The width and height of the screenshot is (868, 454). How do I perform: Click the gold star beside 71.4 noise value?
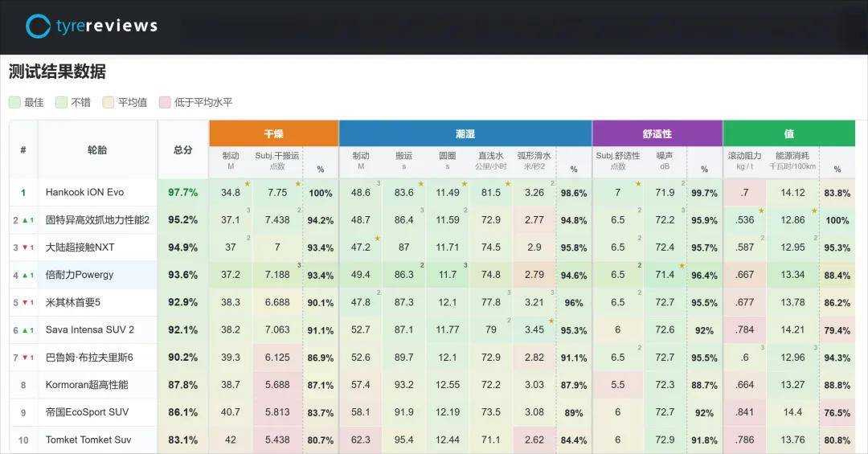click(682, 266)
